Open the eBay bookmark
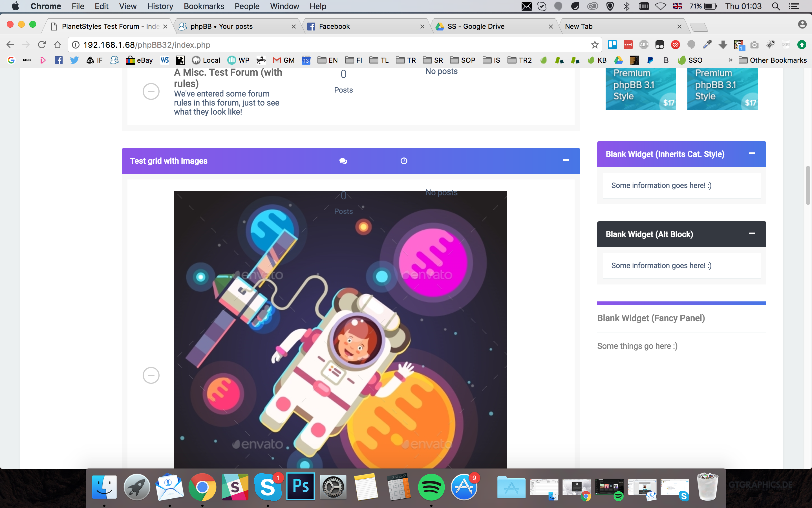This screenshot has height=508, width=812. click(x=139, y=60)
